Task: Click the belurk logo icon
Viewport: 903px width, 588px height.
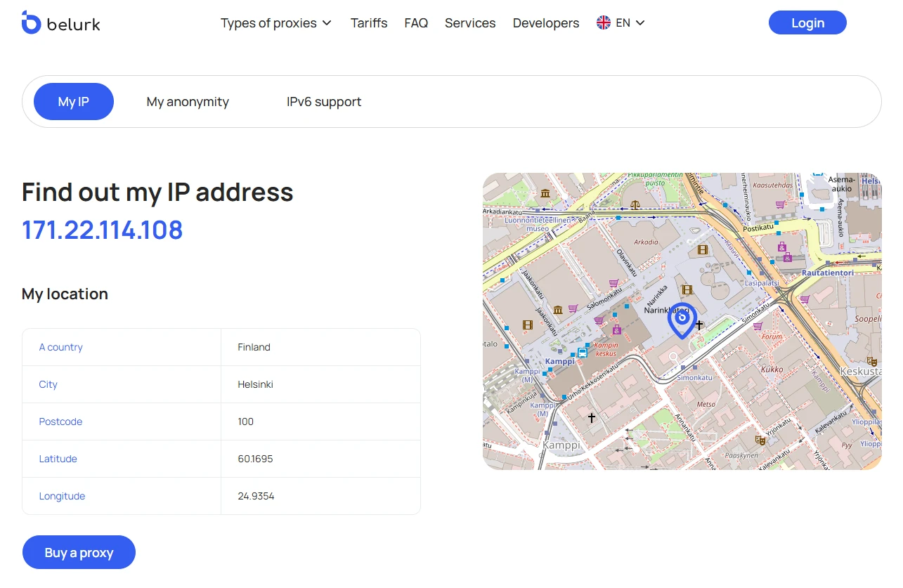Action: [32, 22]
